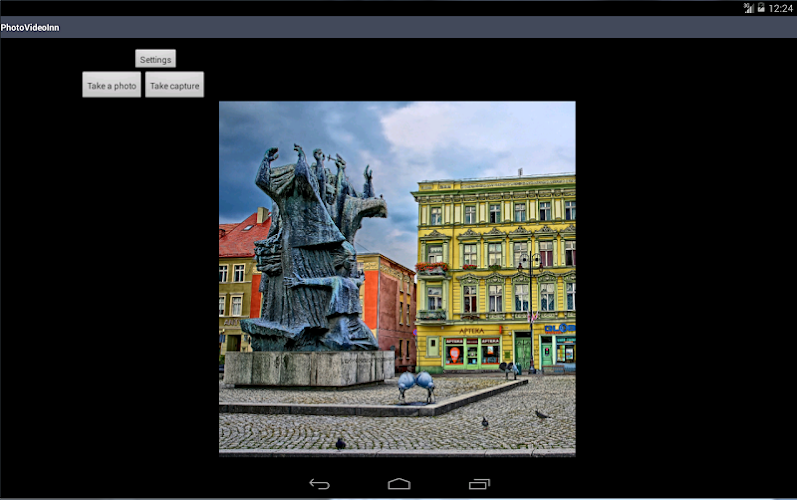Click the 12:24 clock in status bar
This screenshot has height=500, width=797.
click(781, 8)
